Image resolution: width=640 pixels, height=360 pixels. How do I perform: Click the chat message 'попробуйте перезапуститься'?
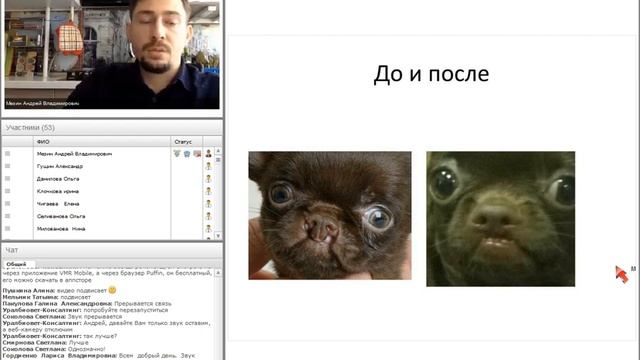(125, 310)
